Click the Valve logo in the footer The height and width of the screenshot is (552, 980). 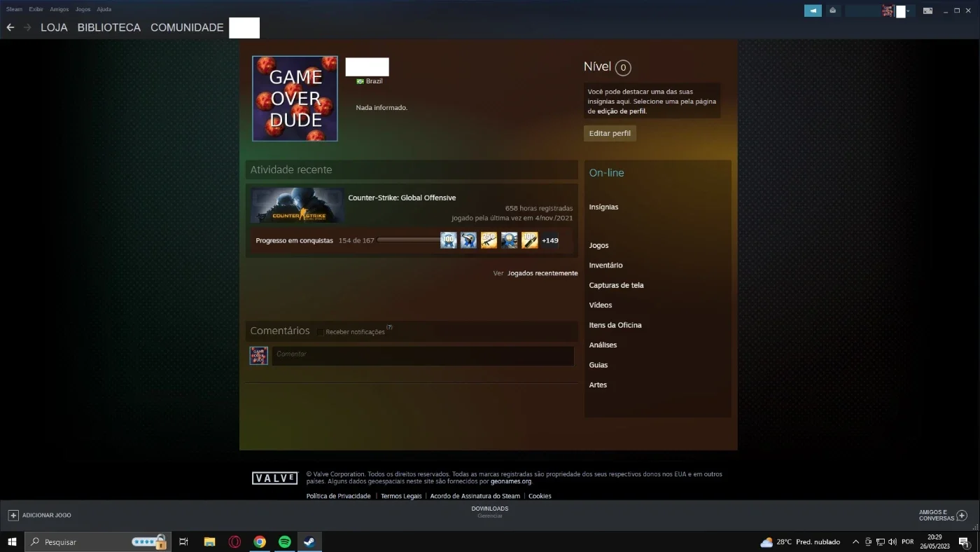click(274, 478)
